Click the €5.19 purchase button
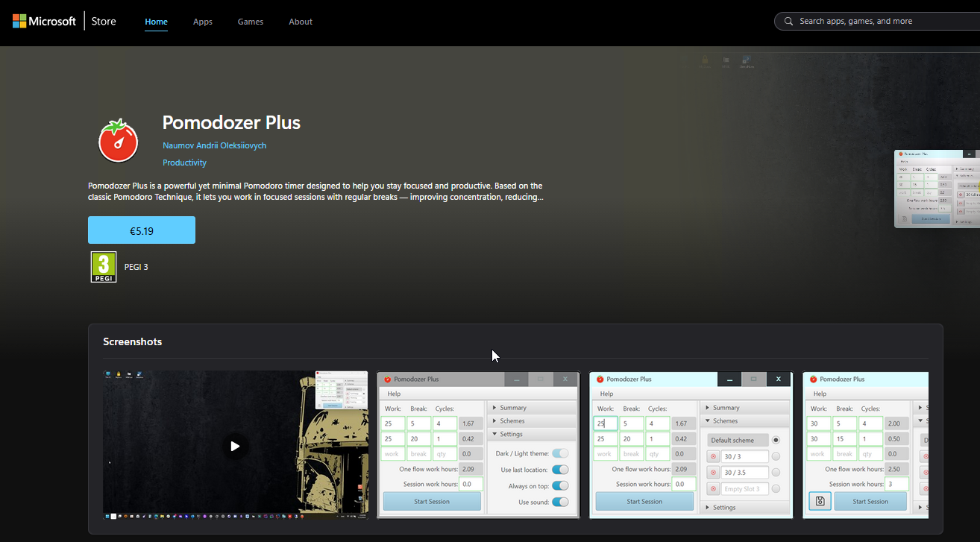 point(142,230)
